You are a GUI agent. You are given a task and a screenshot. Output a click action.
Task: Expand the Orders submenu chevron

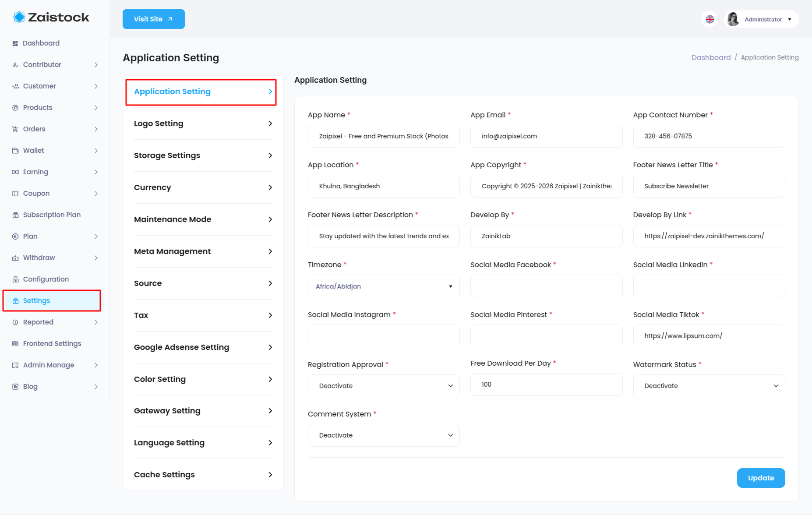[x=96, y=129]
